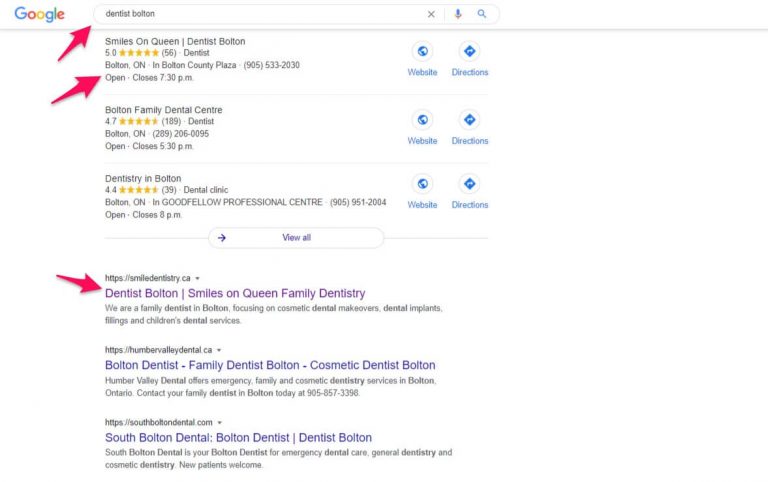Screen dimensions: 768x482
Task: Expand dropdown arrow next to humbervalleydental.ca
Action: [219, 350]
